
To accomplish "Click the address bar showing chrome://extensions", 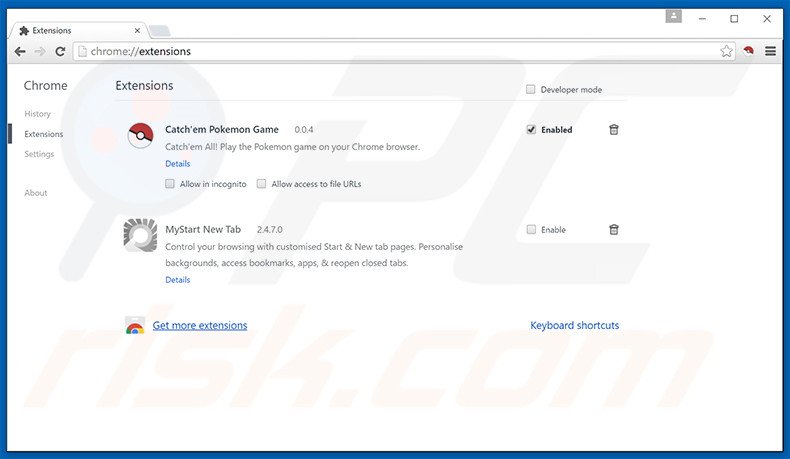I will (400, 51).
